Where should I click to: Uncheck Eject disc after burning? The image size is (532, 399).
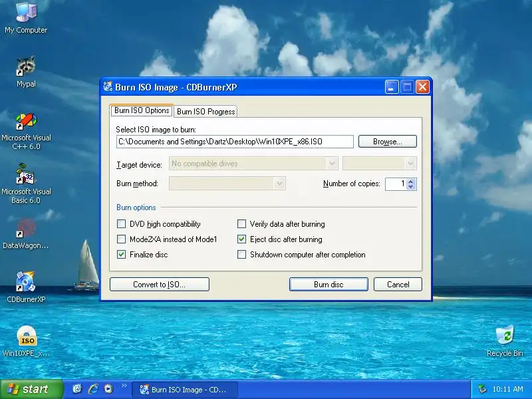[x=241, y=239]
